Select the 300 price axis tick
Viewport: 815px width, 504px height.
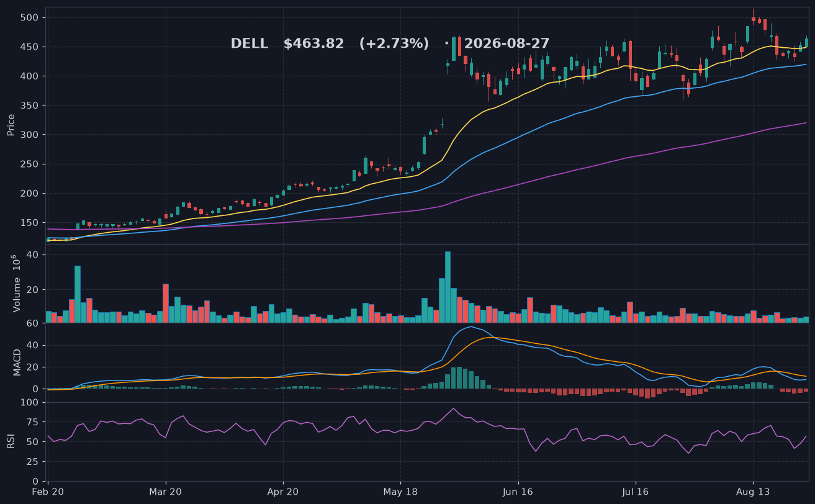[30, 135]
